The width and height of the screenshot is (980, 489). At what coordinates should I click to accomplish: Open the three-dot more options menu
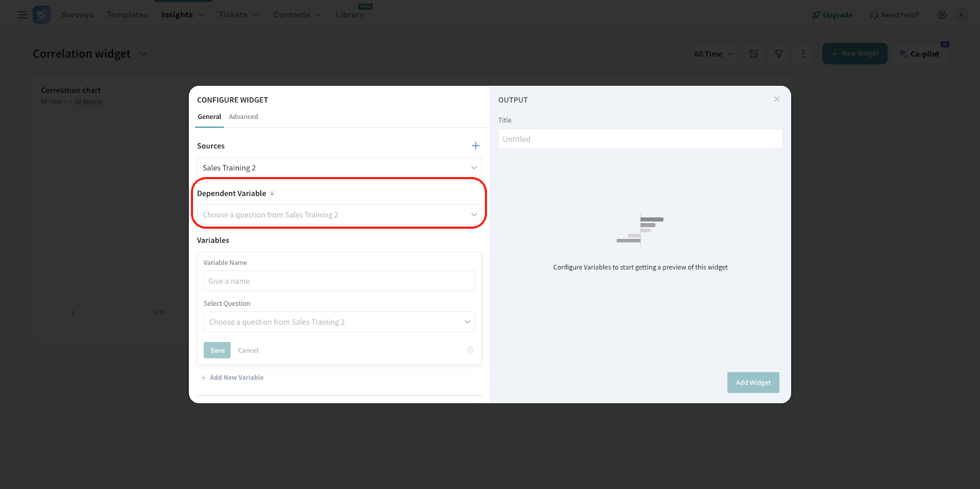[x=803, y=54]
